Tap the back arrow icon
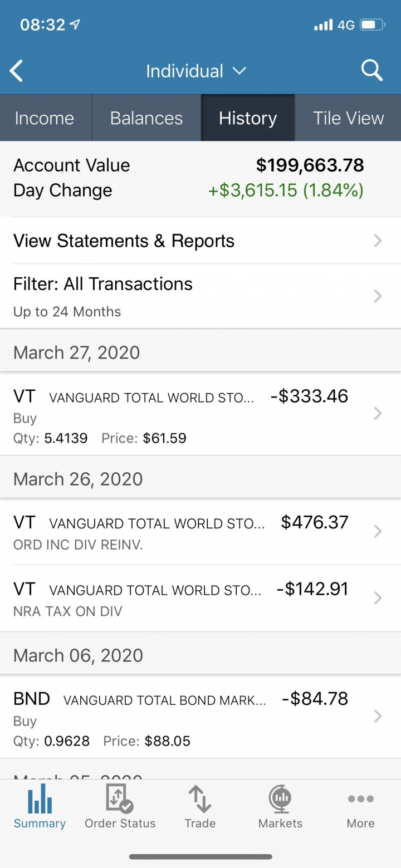 17,71
